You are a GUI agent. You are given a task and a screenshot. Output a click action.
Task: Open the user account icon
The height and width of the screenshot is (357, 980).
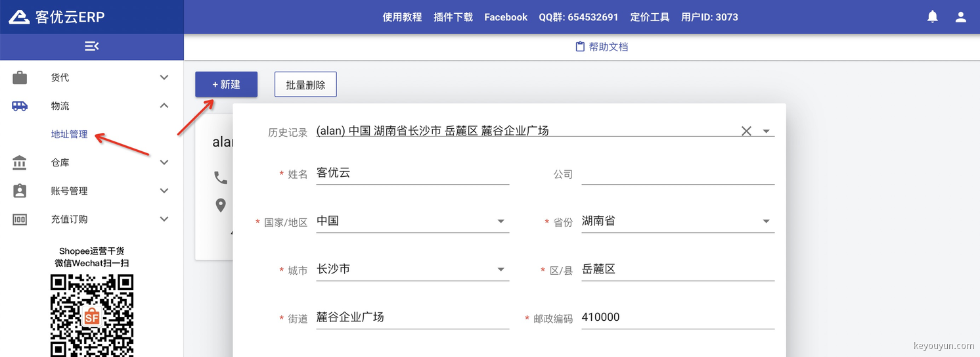coord(961,17)
